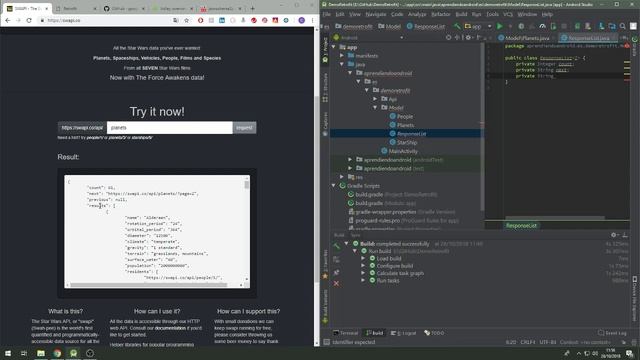Click the UTF-8 encoding indicator
The image size is (640, 360).
[548, 342]
